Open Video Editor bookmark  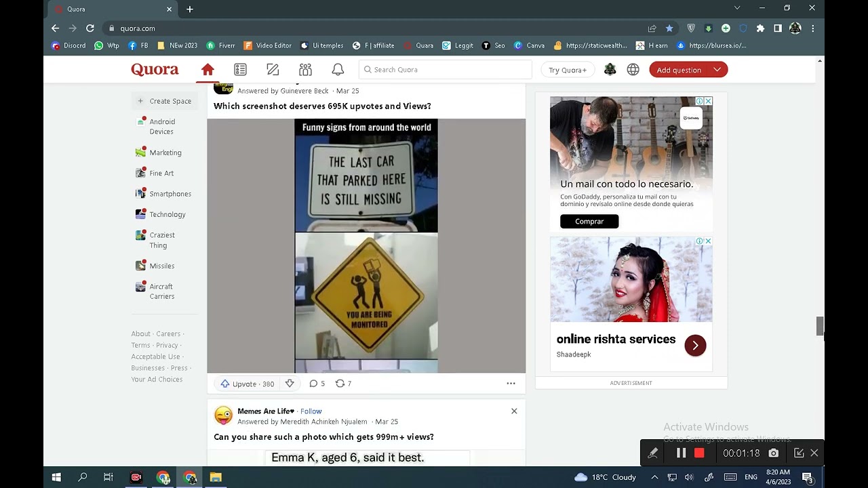click(x=267, y=45)
